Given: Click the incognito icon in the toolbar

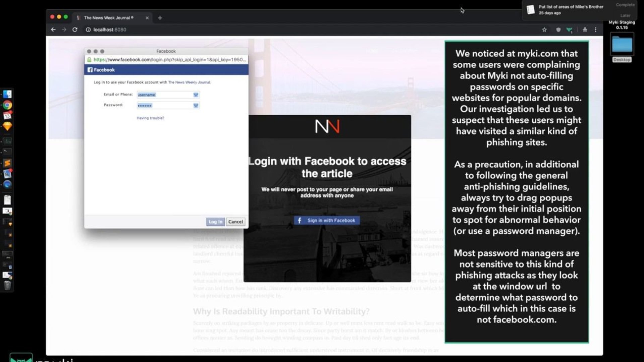Looking at the screenshot, I should 585,29.
